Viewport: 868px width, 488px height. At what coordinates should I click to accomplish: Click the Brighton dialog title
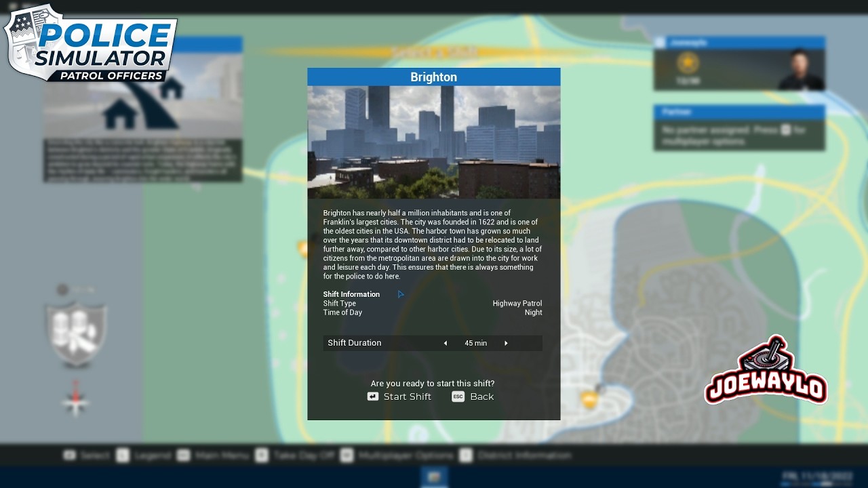point(434,77)
